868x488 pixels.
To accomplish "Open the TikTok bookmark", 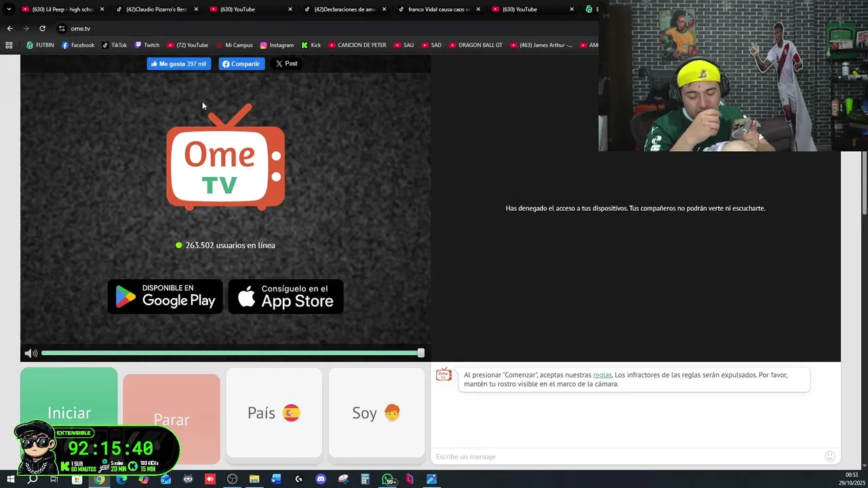I will [x=114, y=45].
